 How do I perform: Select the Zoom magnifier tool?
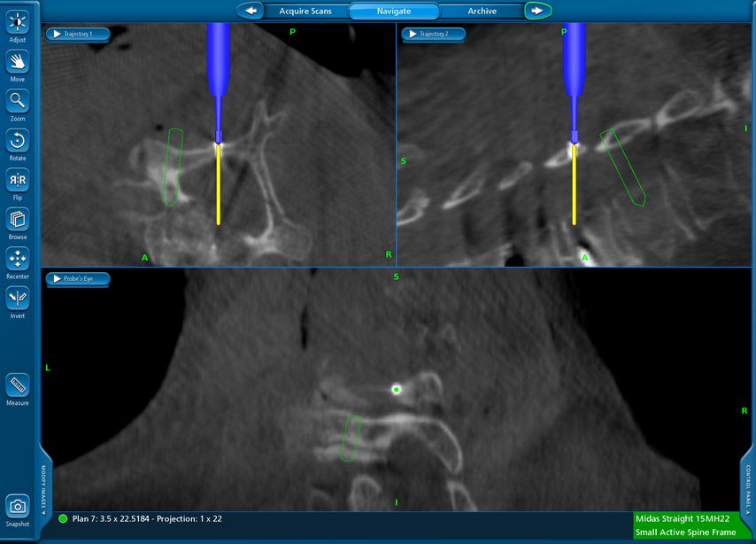(x=18, y=101)
